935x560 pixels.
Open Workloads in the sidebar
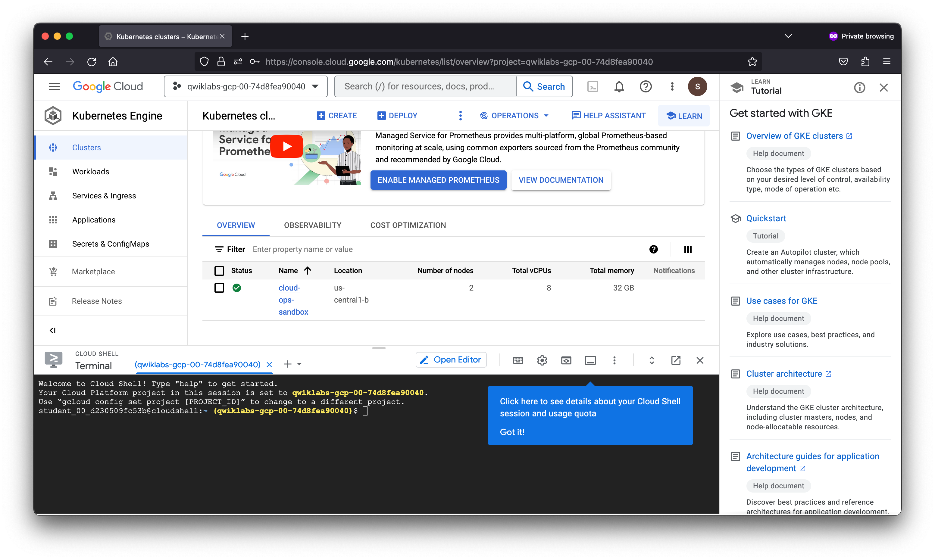(x=111, y=172)
